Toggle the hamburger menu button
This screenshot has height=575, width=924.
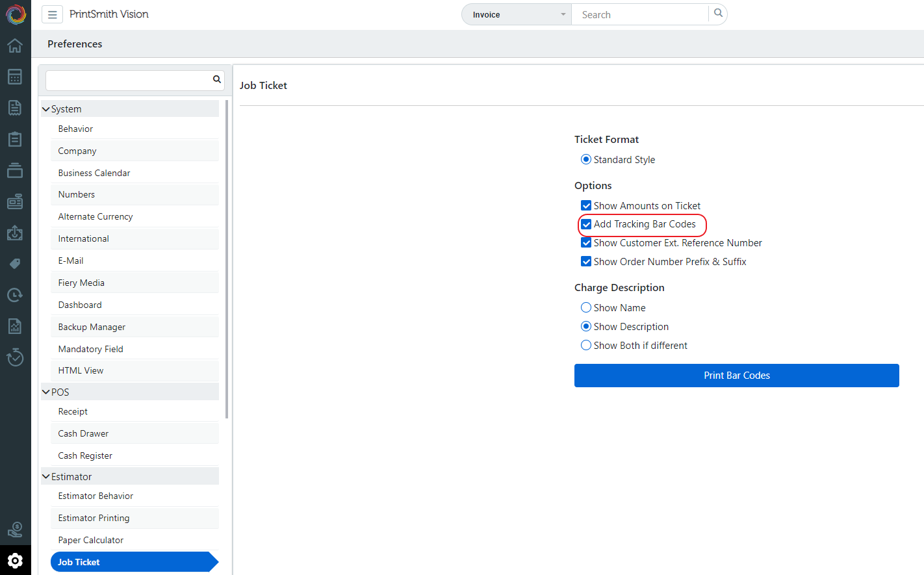[53, 14]
